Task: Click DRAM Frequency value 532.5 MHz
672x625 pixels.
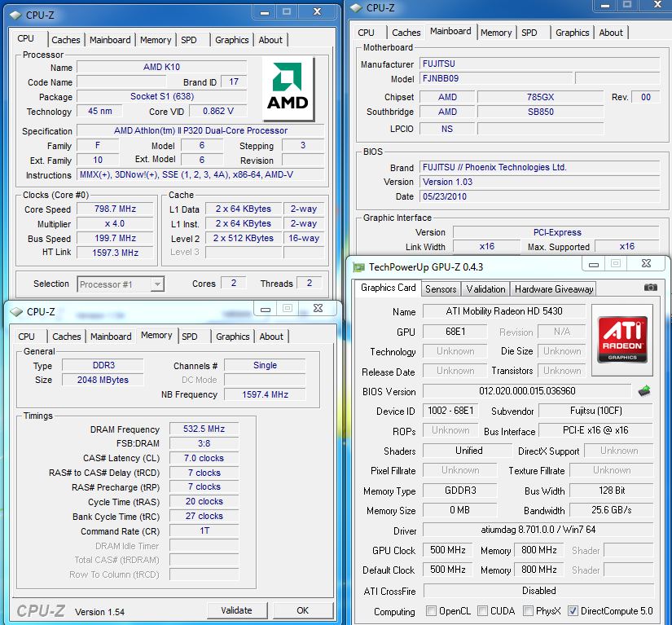Action: (204, 429)
